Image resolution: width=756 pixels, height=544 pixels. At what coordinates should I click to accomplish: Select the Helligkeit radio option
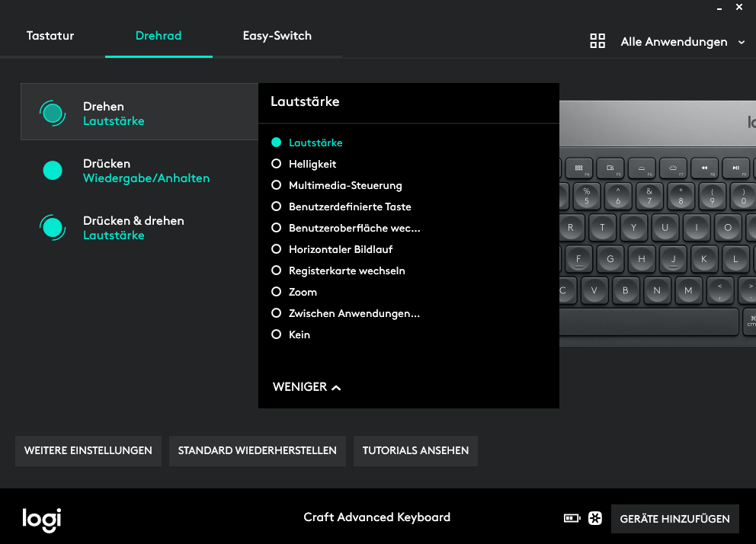(277, 164)
